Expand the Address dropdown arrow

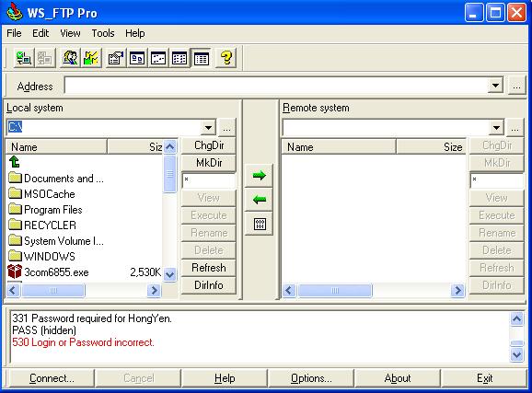[495, 86]
